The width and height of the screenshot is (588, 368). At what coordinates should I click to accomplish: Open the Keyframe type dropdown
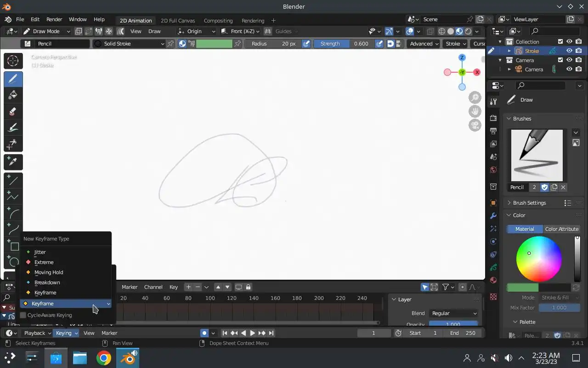66,304
